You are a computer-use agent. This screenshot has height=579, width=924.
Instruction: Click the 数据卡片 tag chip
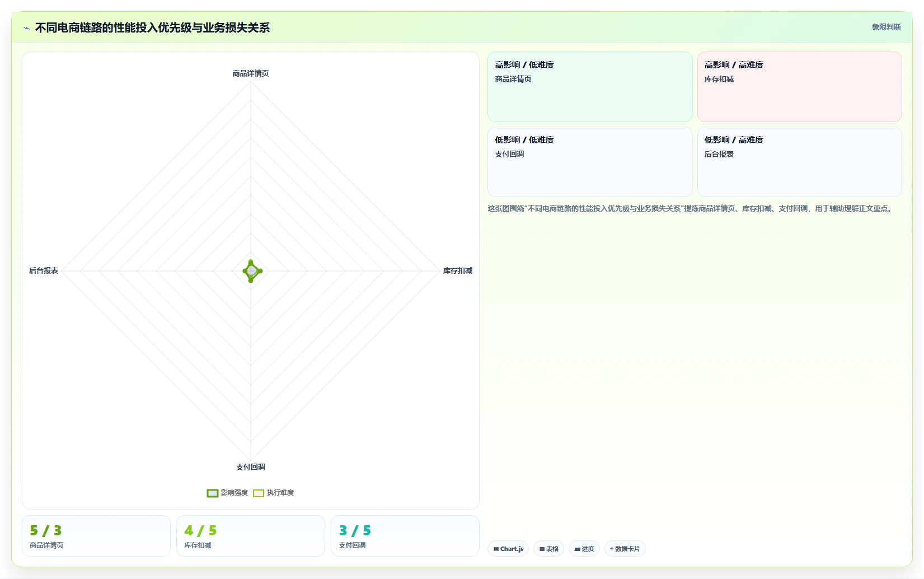coord(625,549)
